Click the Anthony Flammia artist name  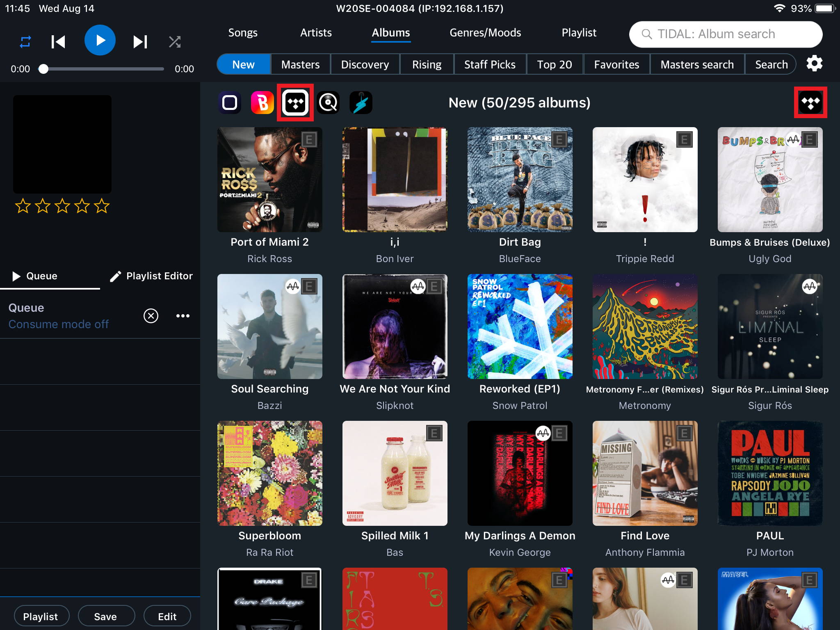click(645, 552)
